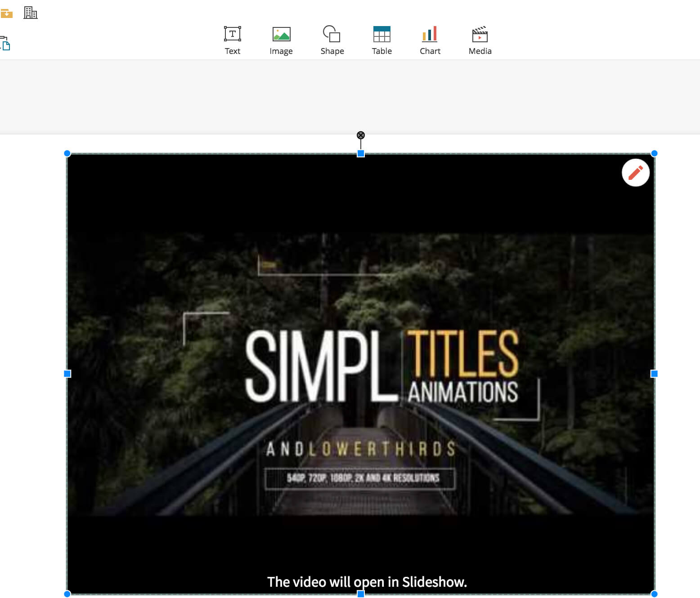The image size is (700, 598).
Task: Click the top-middle resize handle of video
Action: (360, 154)
